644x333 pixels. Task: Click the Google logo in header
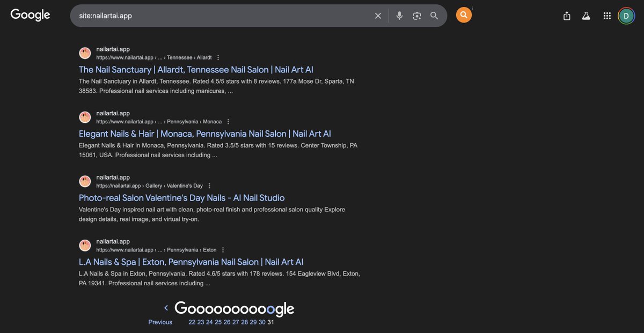[31, 15]
